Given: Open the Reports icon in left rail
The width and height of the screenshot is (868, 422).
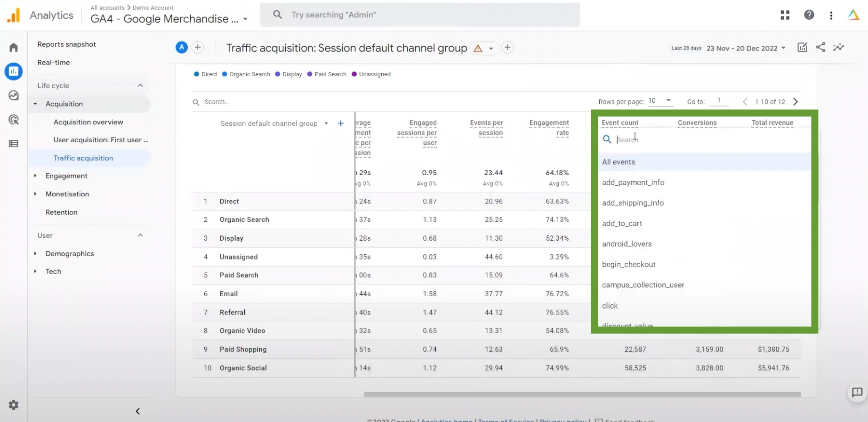Looking at the screenshot, I should coord(14,71).
